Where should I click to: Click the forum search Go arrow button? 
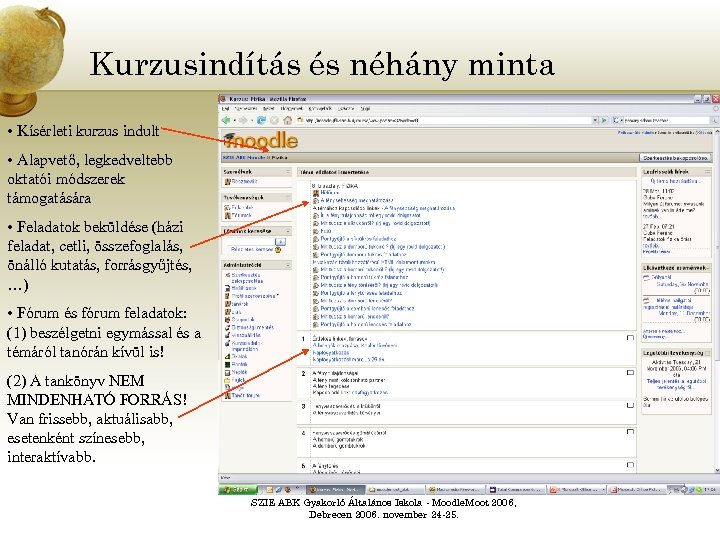pyautogui.click(x=280, y=242)
